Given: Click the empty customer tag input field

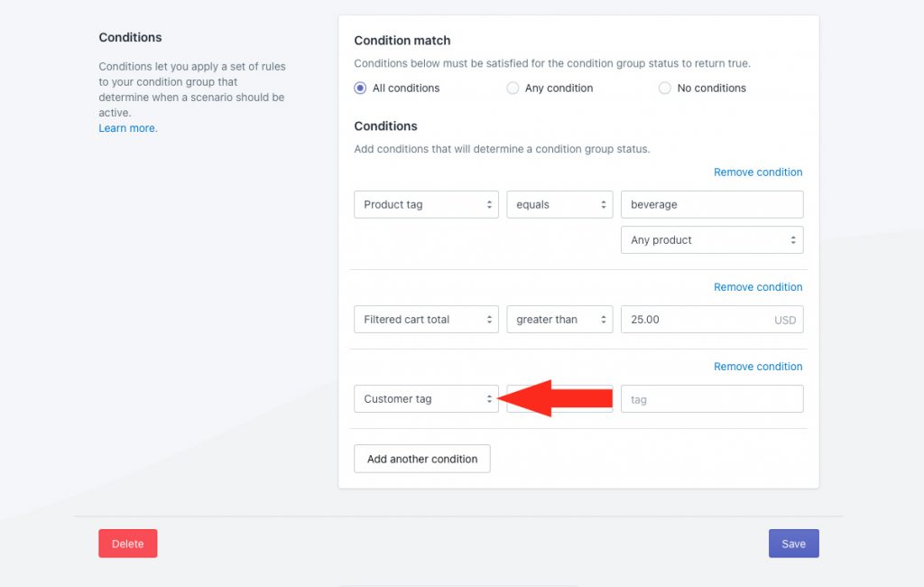Looking at the screenshot, I should (712, 399).
